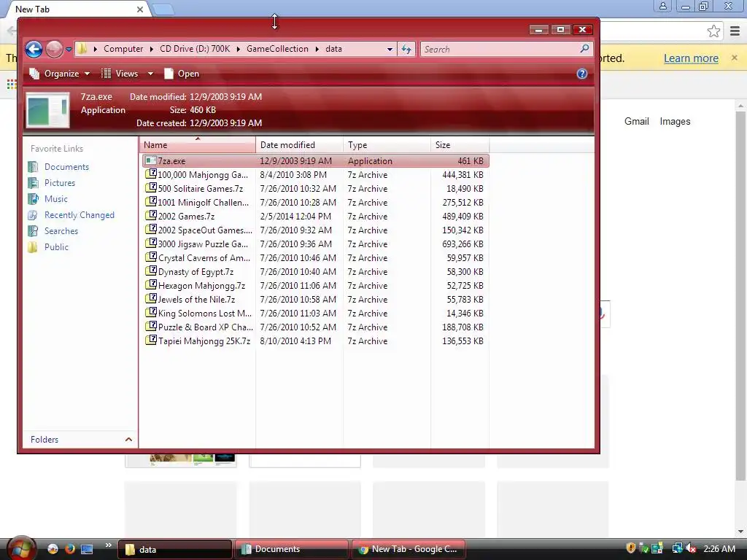Select the Jewels of the Nile.7z icon
747x560 pixels.
150,298
